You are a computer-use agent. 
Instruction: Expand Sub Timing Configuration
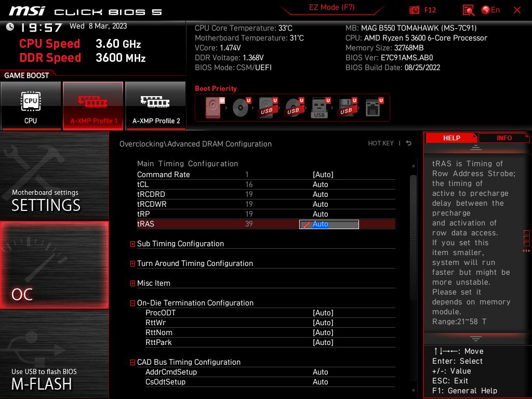[132, 244]
